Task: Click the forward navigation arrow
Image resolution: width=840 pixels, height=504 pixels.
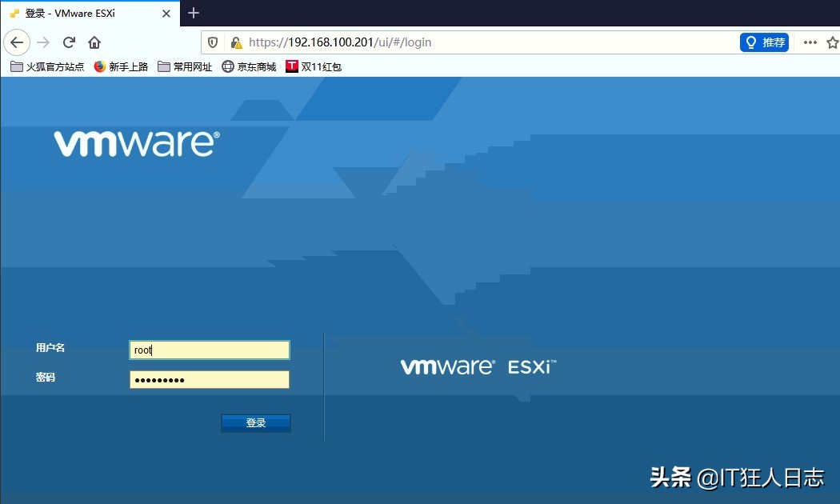Action: [42, 42]
